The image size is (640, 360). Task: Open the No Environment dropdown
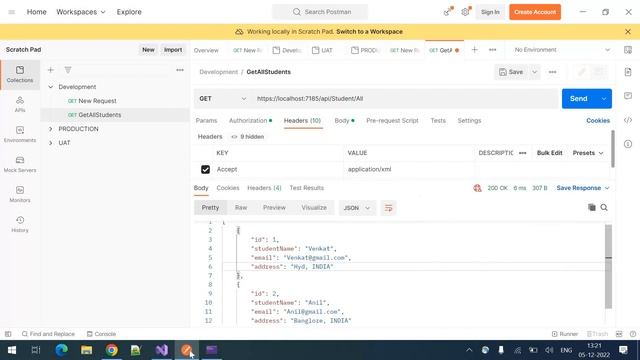pos(562,50)
